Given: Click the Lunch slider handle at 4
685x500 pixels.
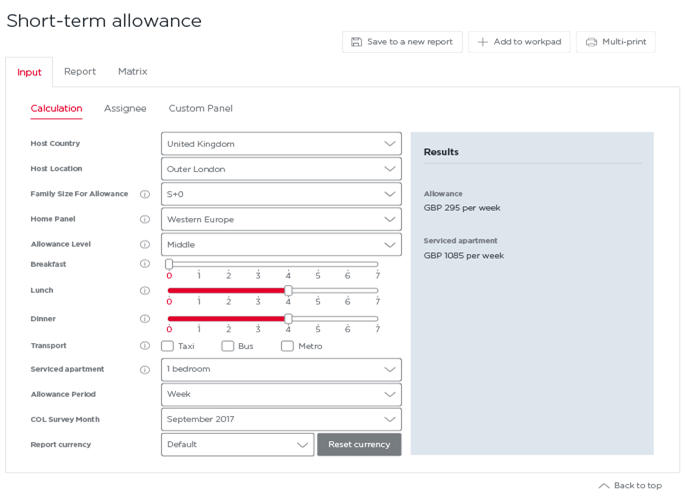Looking at the screenshot, I should [288, 290].
